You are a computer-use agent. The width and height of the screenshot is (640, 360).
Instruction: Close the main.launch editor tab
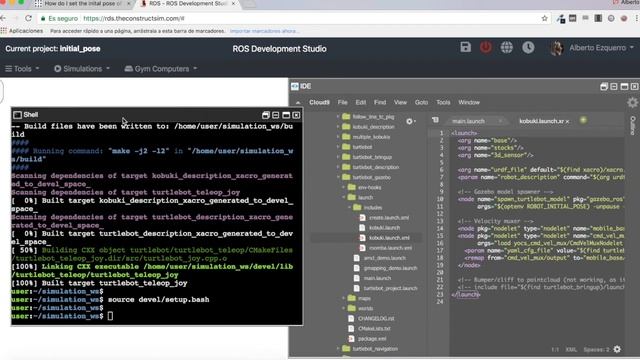click(500, 121)
